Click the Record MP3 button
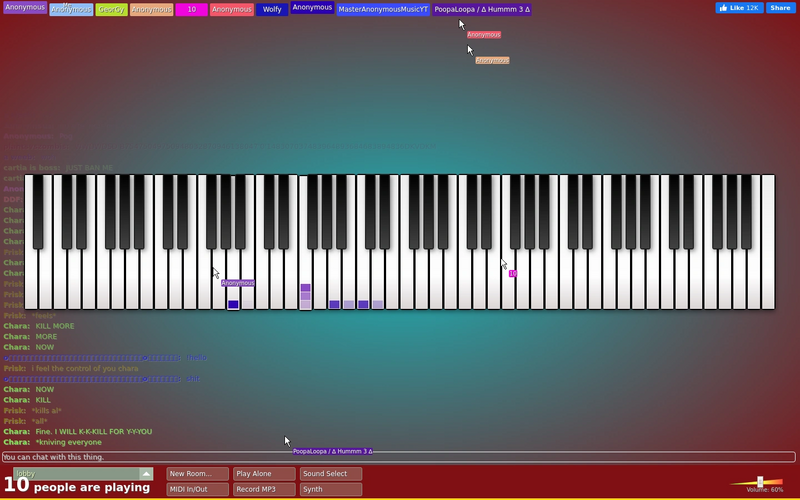The width and height of the screenshot is (800, 500). pyautogui.click(x=264, y=489)
